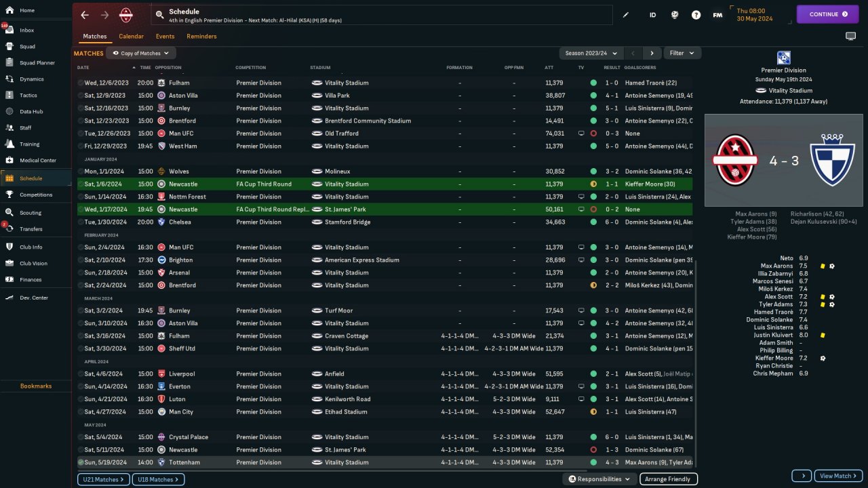The height and width of the screenshot is (488, 868).
Task: Open Medical Center in the sidebar
Action: [35, 160]
